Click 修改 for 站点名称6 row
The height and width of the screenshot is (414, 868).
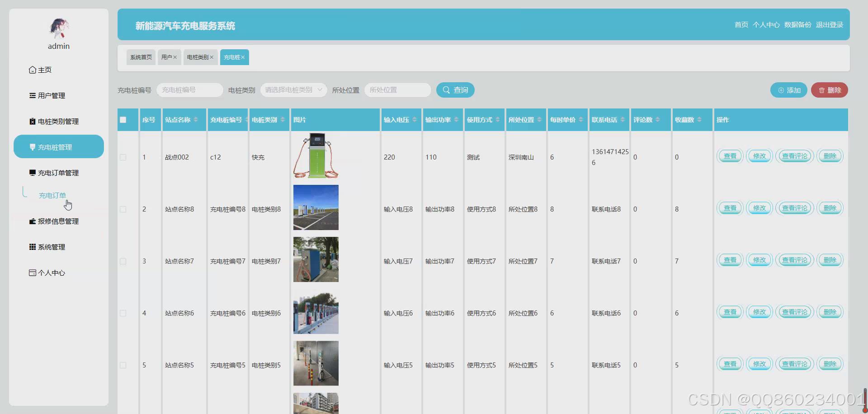759,312
